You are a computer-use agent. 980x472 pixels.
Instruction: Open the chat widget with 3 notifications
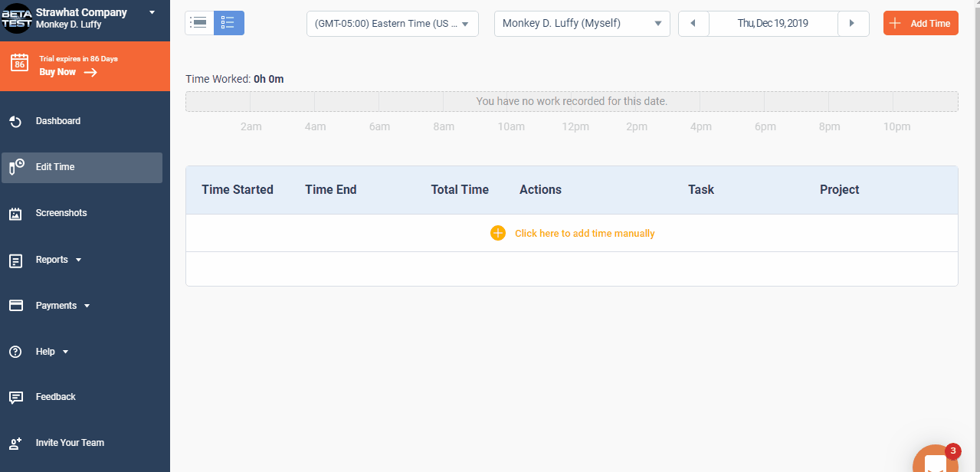point(936,462)
